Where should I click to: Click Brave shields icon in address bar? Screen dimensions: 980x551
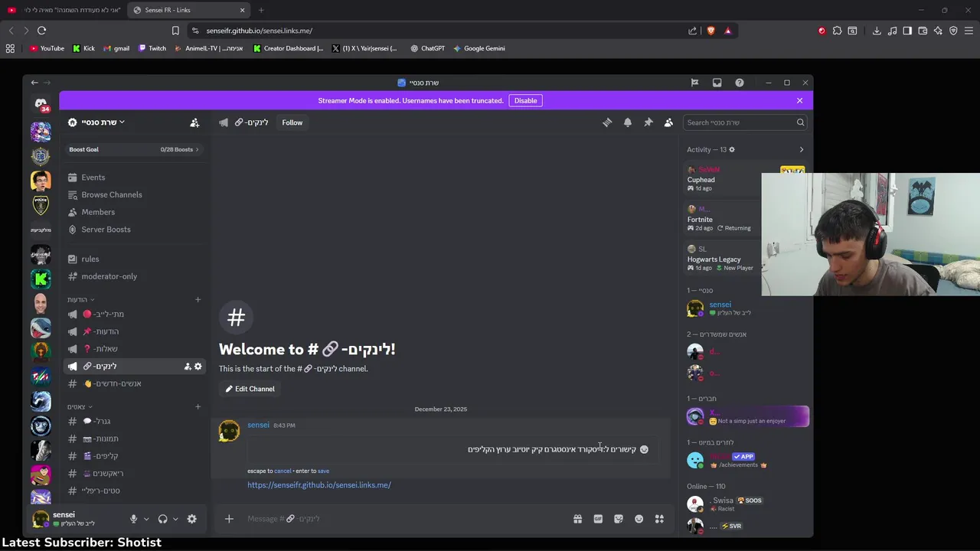pos(710,31)
